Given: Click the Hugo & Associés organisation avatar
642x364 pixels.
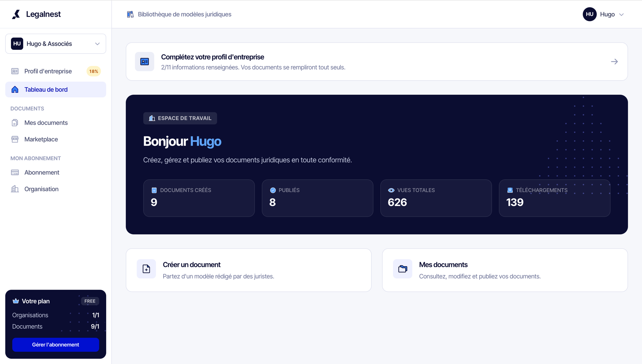Looking at the screenshot, I should coord(17,44).
